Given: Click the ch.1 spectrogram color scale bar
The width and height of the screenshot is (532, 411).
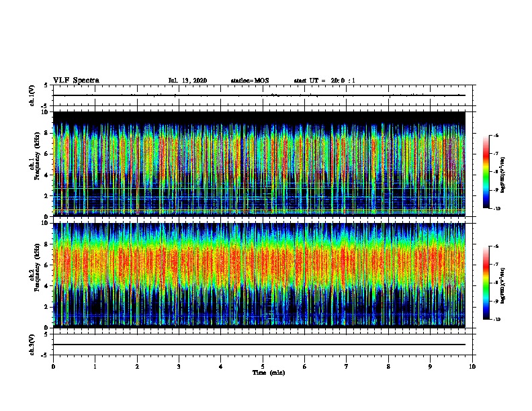Looking at the screenshot, I should point(486,172).
